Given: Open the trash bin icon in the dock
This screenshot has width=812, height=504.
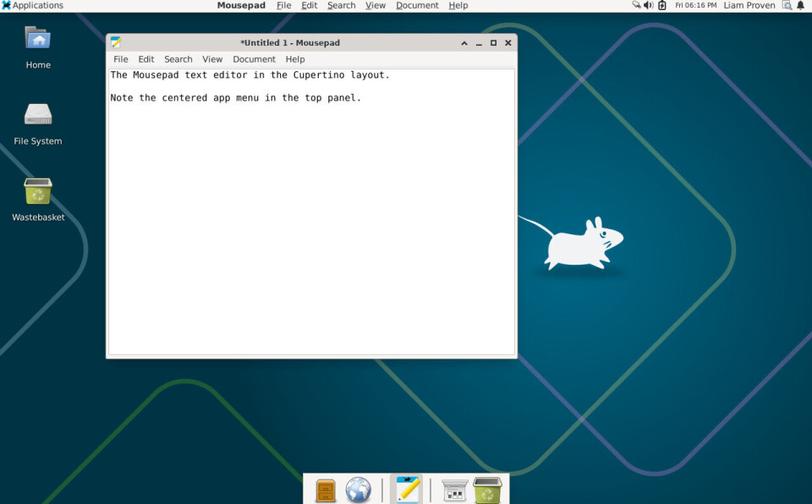Looking at the screenshot, I should pyautogui.click(x=487, y=490).
